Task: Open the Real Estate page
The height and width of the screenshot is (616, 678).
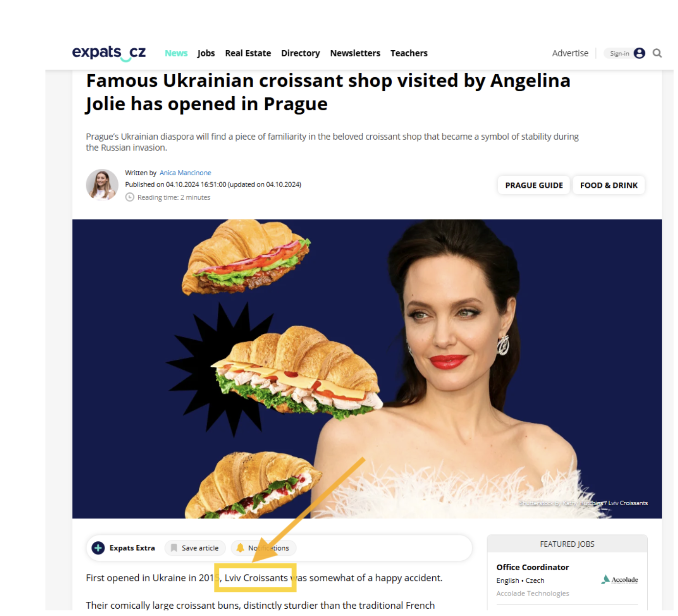Action: (x=248, y=53)
